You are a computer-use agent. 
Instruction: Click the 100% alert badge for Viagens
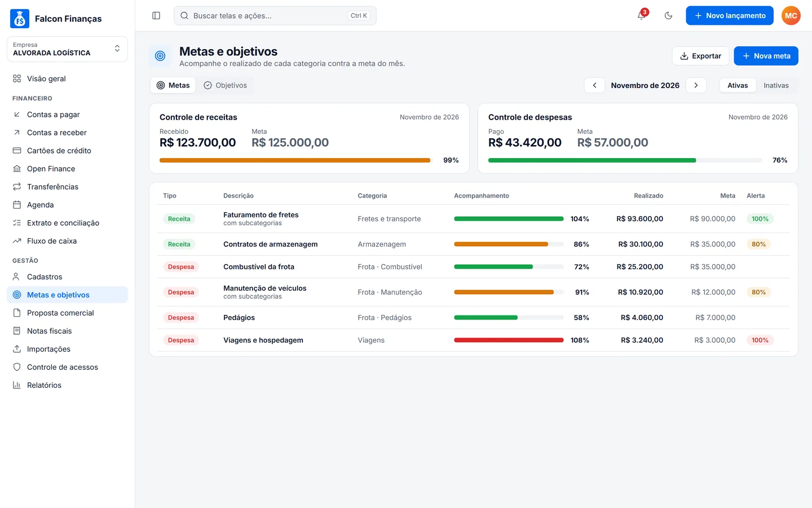[x=760, y=340]
